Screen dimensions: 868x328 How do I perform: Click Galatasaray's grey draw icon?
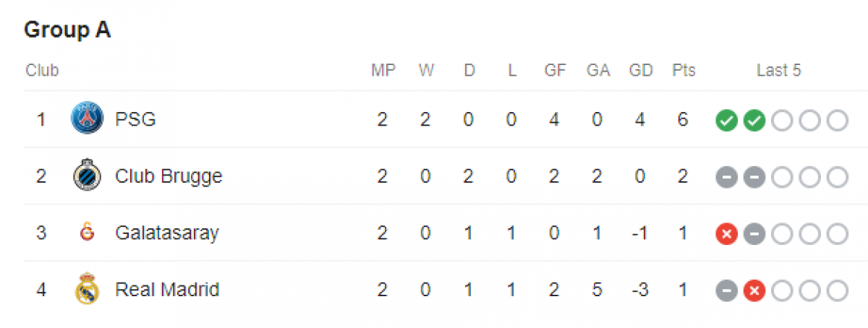(x=754, y=234)
